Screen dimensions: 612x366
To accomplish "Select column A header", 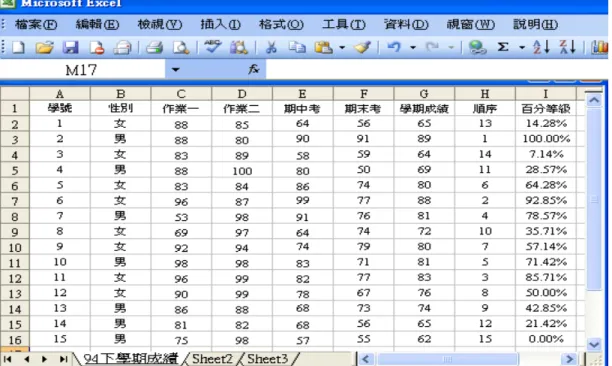I will point(60,94).
